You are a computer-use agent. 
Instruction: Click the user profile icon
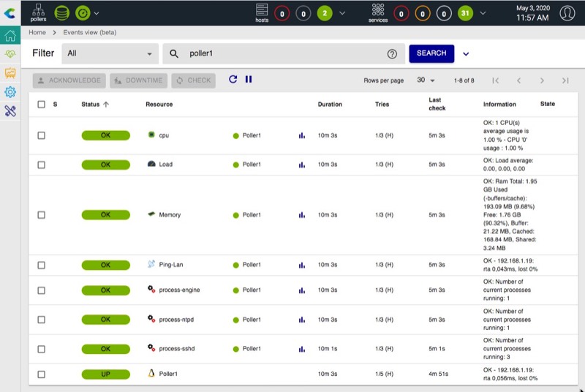point(567,13)
